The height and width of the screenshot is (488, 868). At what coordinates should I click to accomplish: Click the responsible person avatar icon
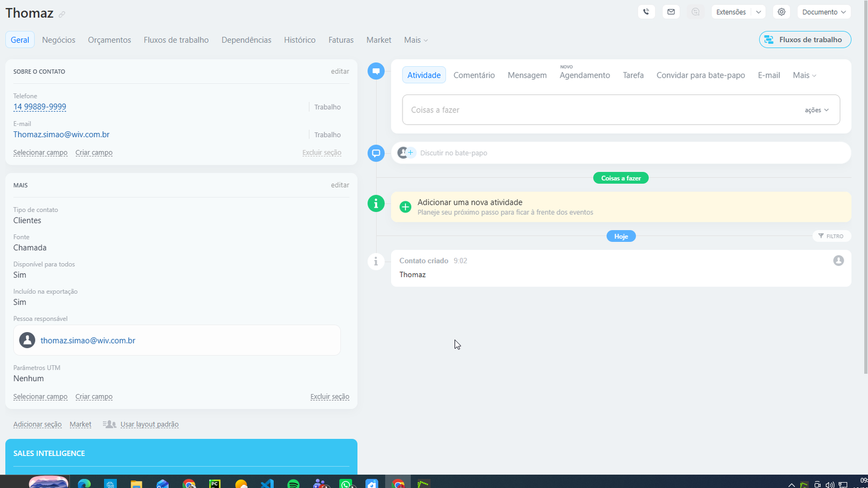click(x=27, y=340)
